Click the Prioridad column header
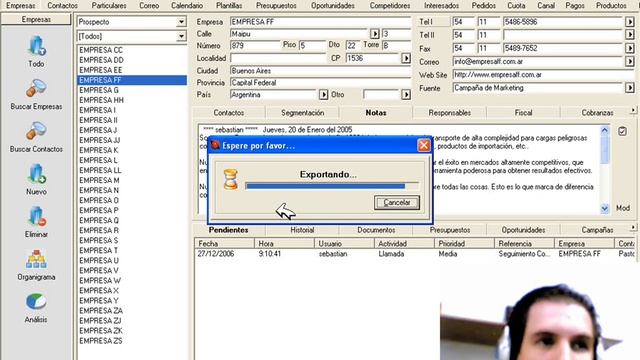Screen dimensions: 640x360 tap(464, 244)
